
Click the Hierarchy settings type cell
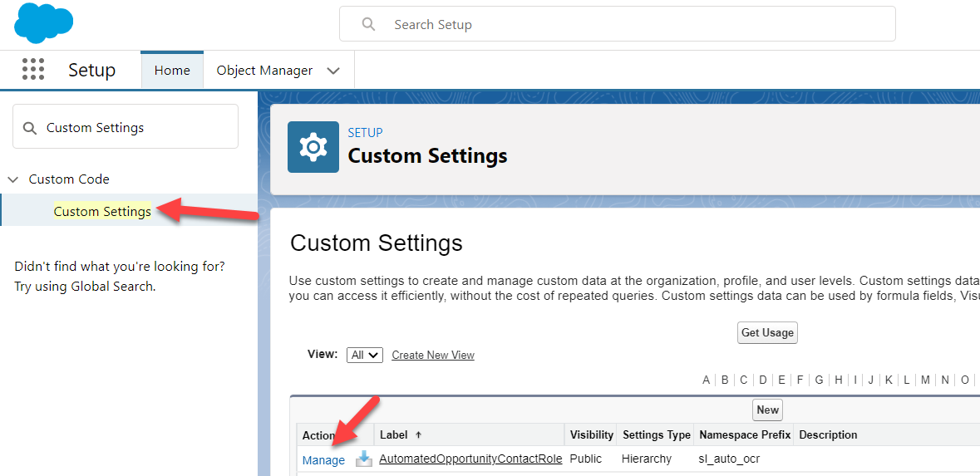pos(646,459)
